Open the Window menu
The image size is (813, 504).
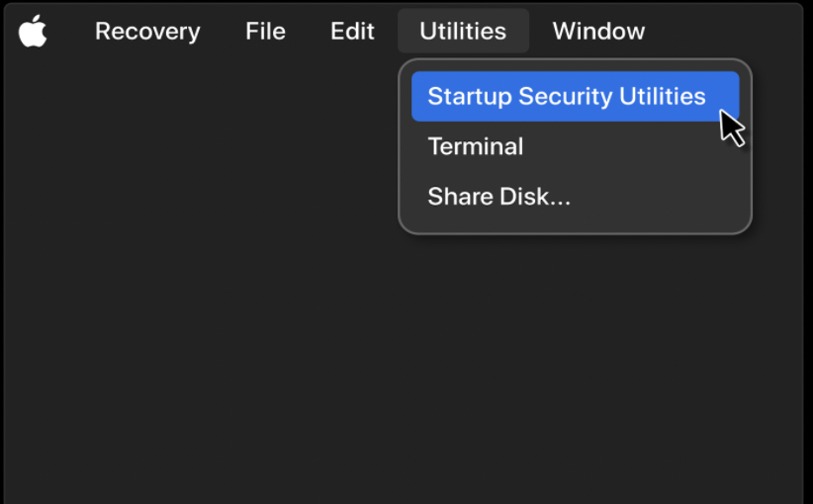pyautogui.click(x=598, y=31)
